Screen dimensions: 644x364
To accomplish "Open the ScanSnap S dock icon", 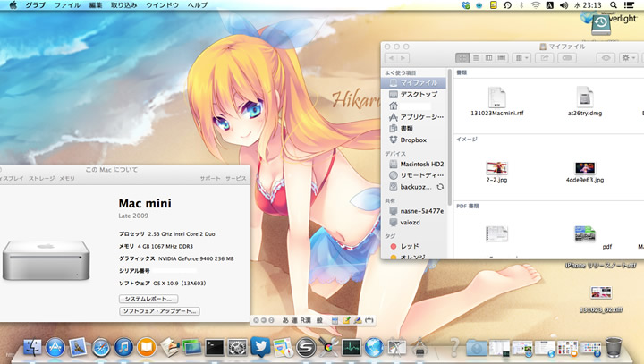I will 306,348.
